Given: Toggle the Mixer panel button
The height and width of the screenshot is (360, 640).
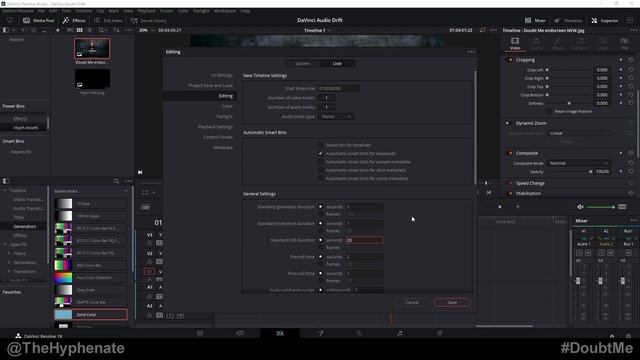Looking at the screenshot, I should [x=535, y=20].
